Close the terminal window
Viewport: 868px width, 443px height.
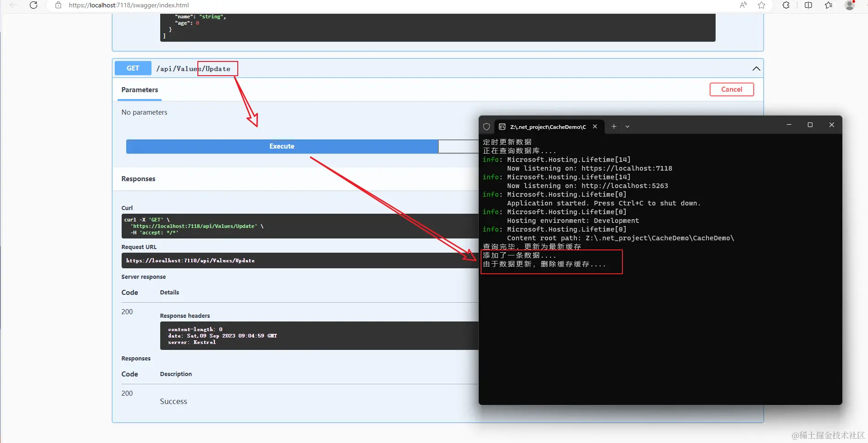(x=831, y=125)
